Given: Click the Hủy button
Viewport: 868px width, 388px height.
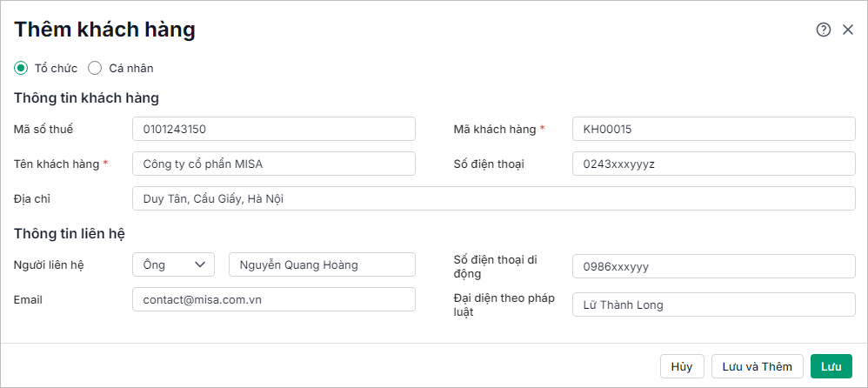Looking at the screenshot, I should 682,366.
